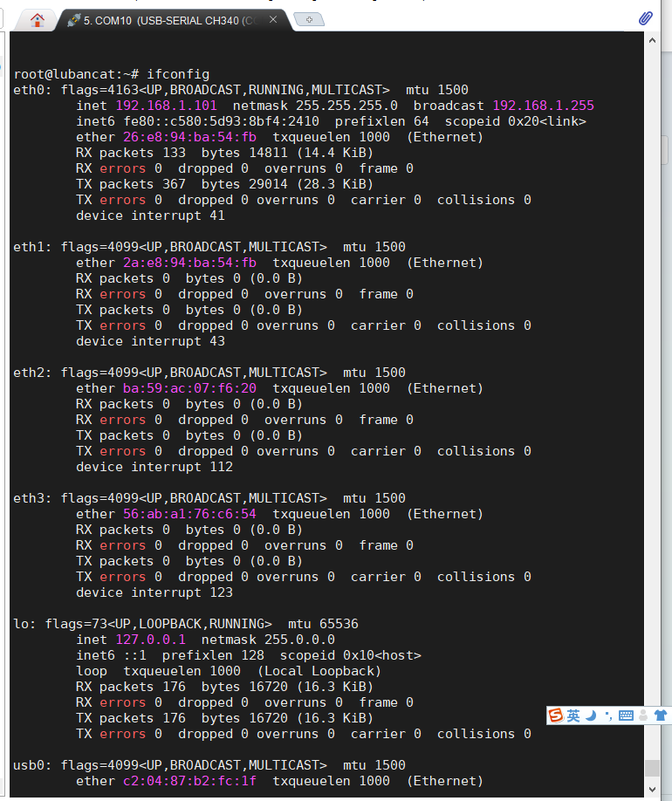Screen dimensions: 672x801
Task: Click 'device interrupt 43' line
Action: 150,341
